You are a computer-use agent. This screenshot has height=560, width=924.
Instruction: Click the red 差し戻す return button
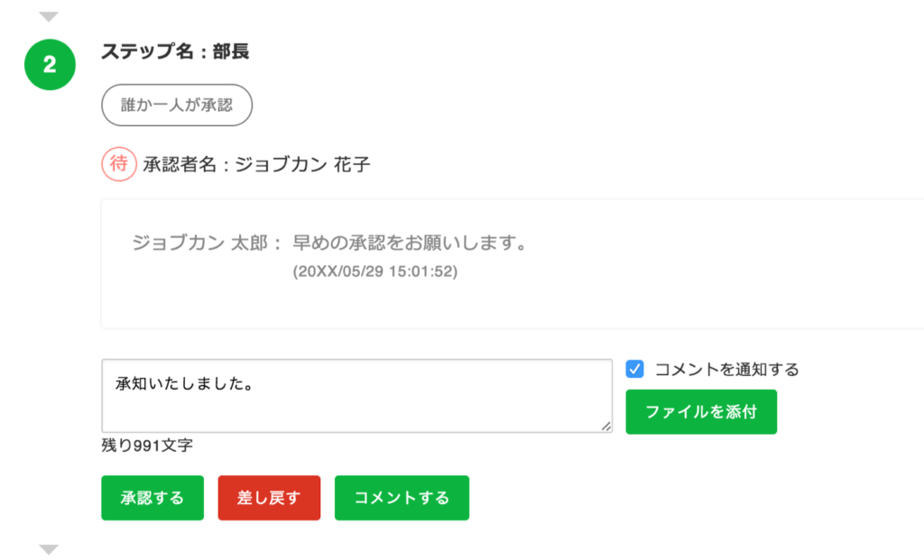pos(267,497)
